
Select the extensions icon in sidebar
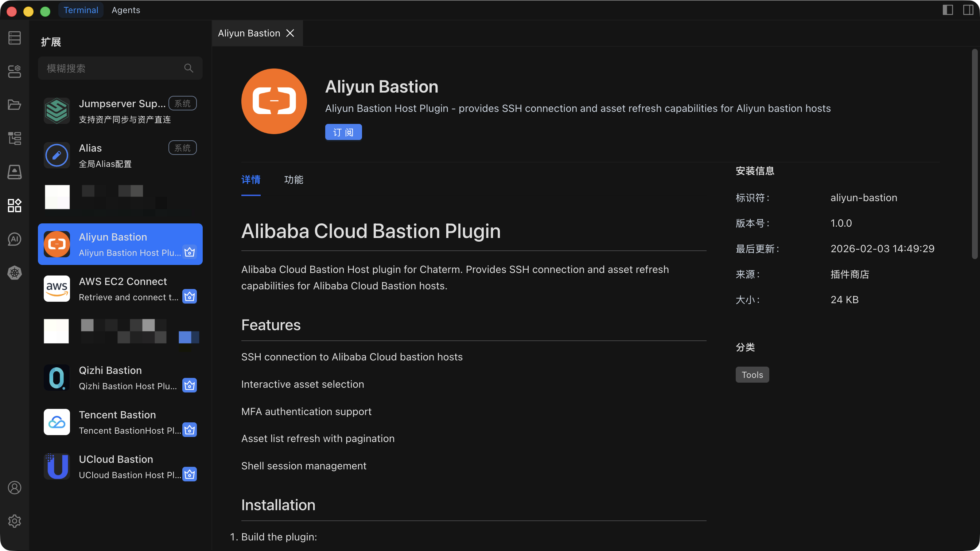pyautogui.click(x=15, y=205)
